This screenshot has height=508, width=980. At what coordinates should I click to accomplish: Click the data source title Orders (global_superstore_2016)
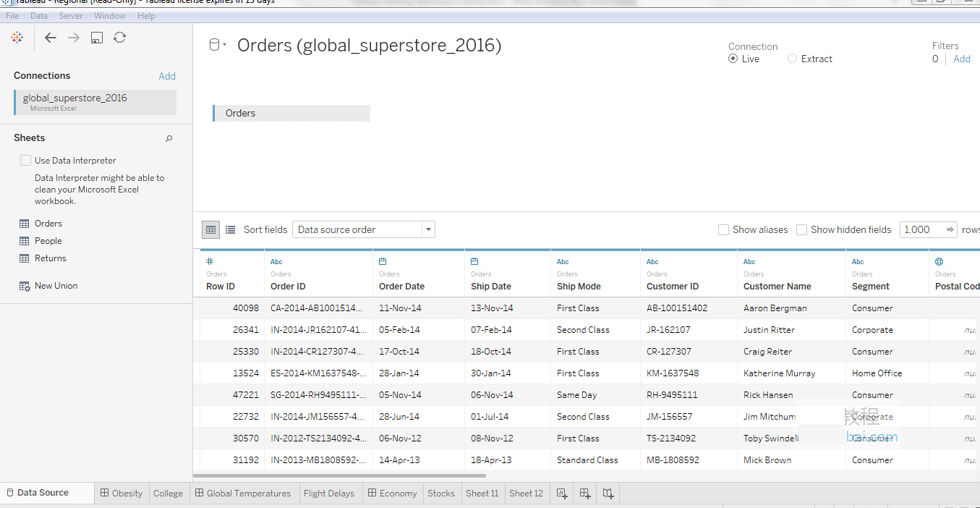(370, 46)
